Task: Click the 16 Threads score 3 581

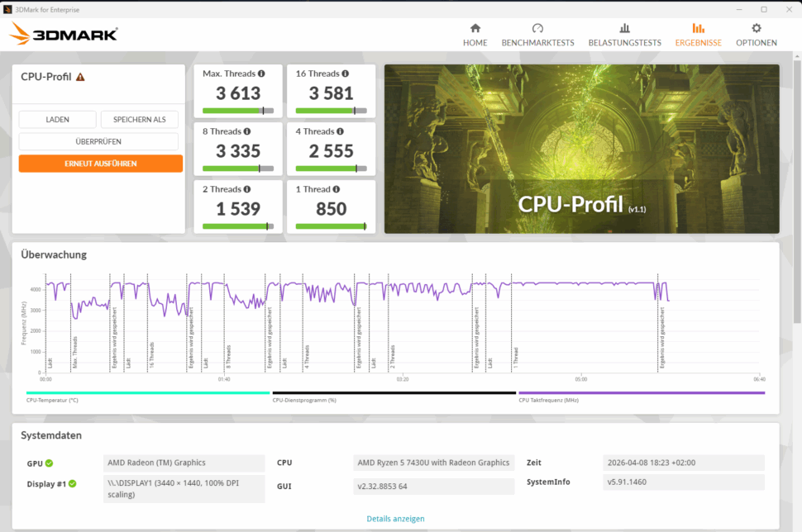Action: click(332, 93)
